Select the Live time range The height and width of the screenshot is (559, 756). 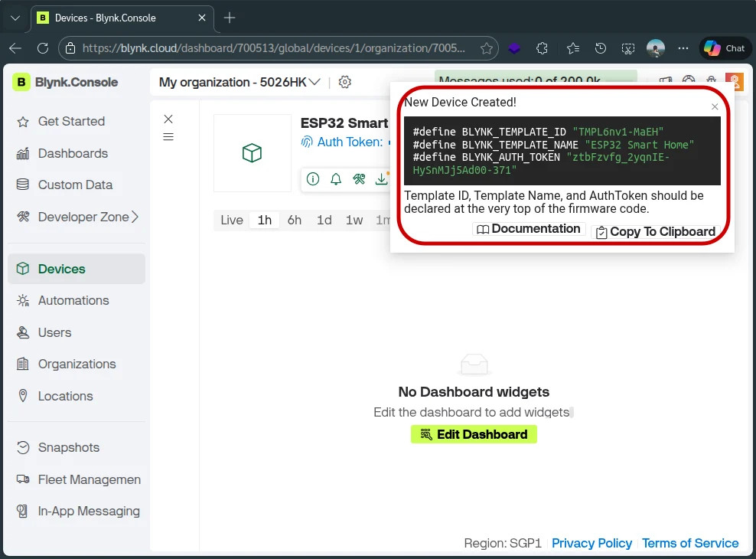[231, 220]
